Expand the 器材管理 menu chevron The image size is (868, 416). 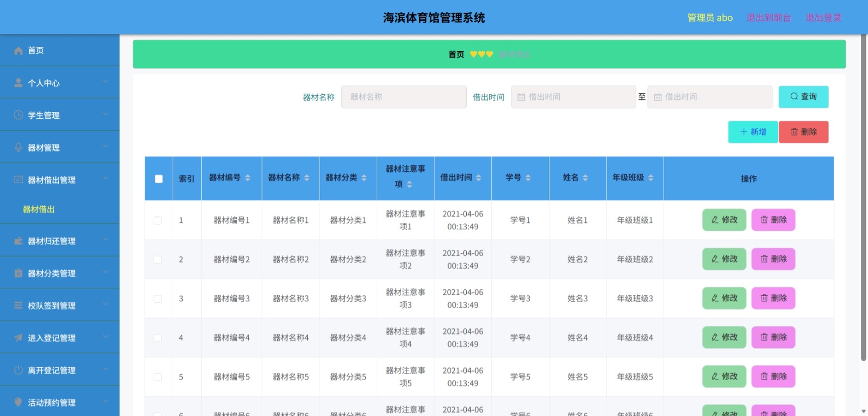tap(105, 146)
